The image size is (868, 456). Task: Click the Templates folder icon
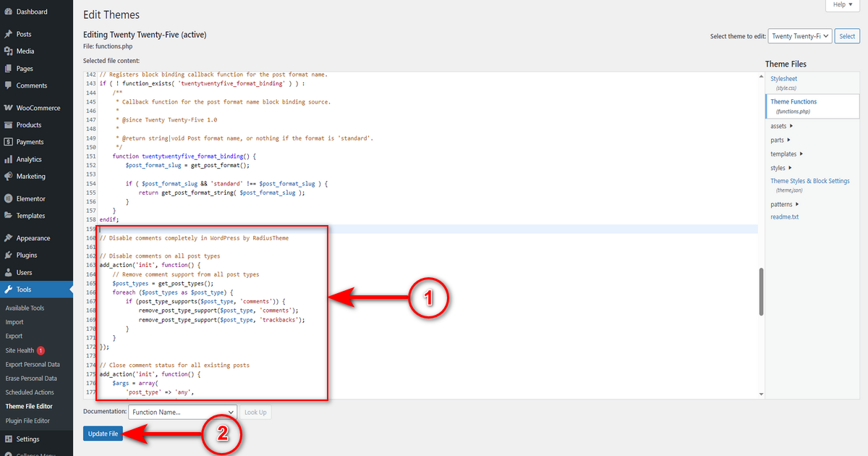[8, 216]
